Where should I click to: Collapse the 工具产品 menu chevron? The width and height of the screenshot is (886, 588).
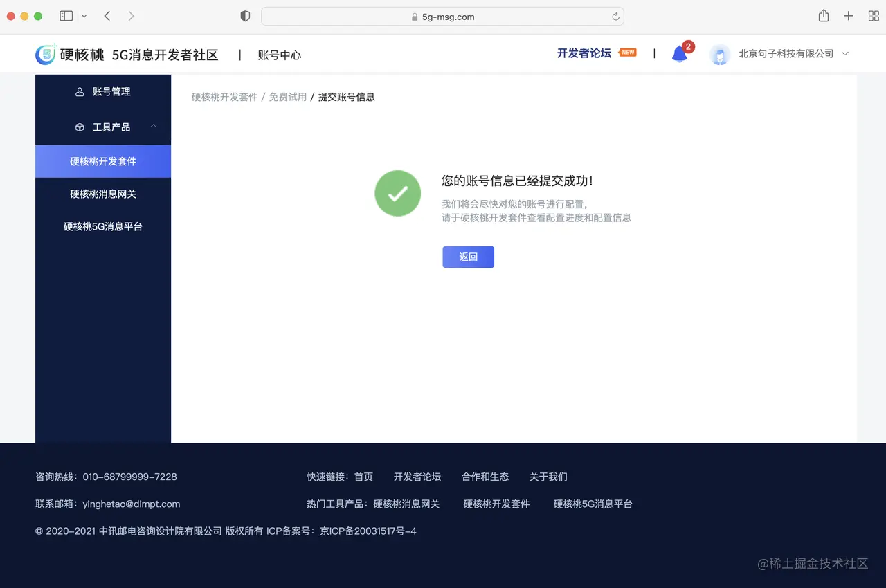click(x=154, y=127)
